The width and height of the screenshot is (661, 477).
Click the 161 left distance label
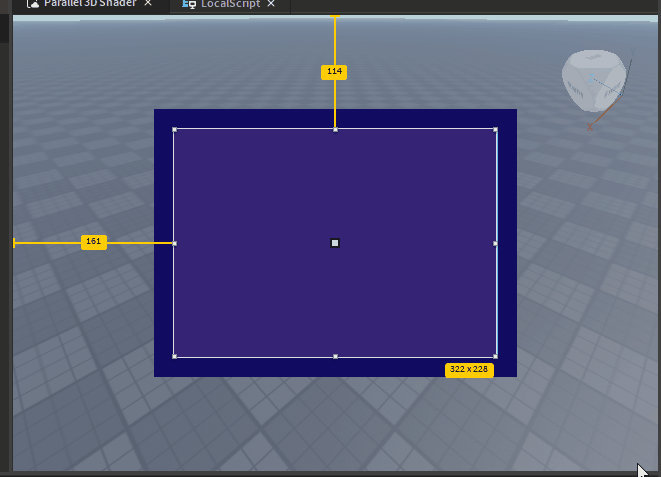coord(94,242)
